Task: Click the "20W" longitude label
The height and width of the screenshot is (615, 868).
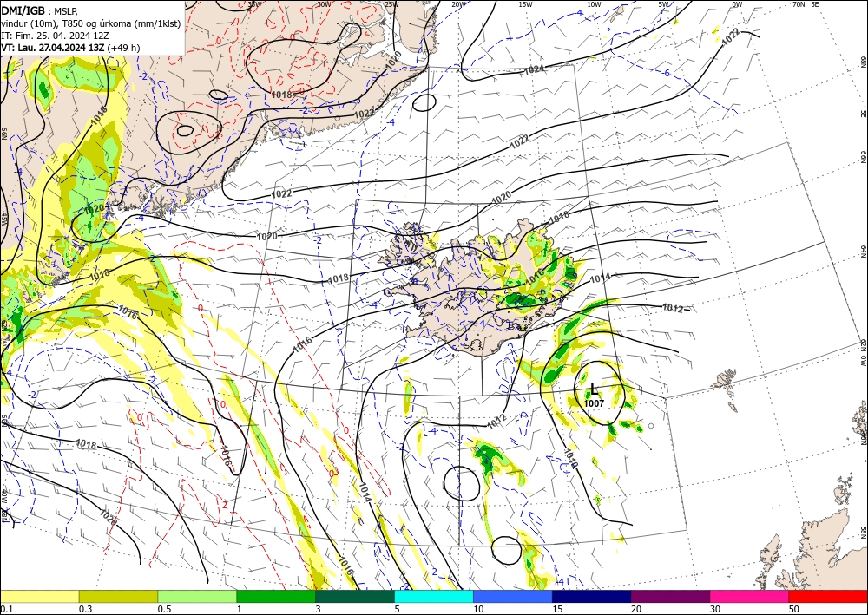Action: 457,4
